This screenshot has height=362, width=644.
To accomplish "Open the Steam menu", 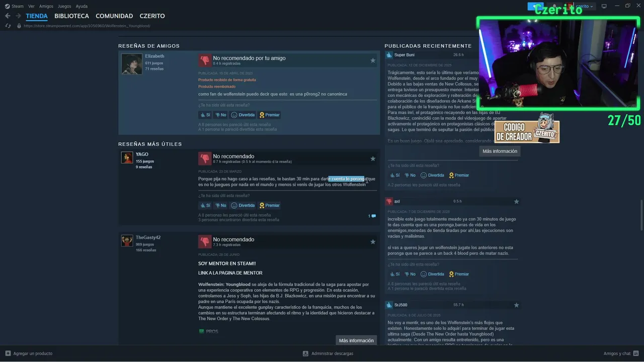I will tap(18, 7).
